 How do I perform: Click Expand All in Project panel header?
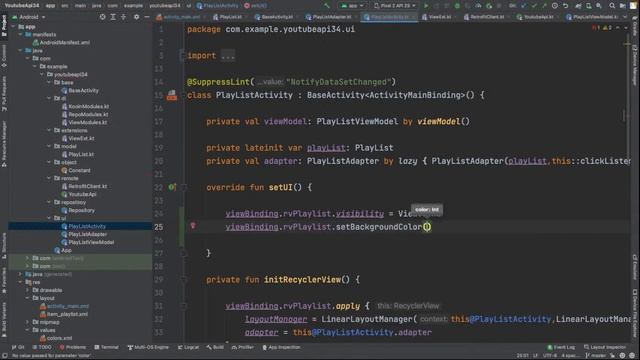[x=113, y=17]
